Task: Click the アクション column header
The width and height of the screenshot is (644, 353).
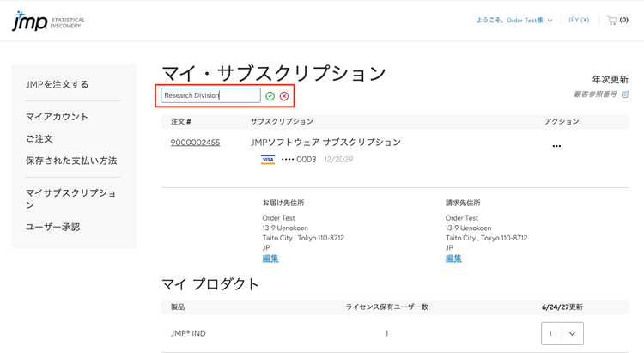Action: tap(562, 122)
